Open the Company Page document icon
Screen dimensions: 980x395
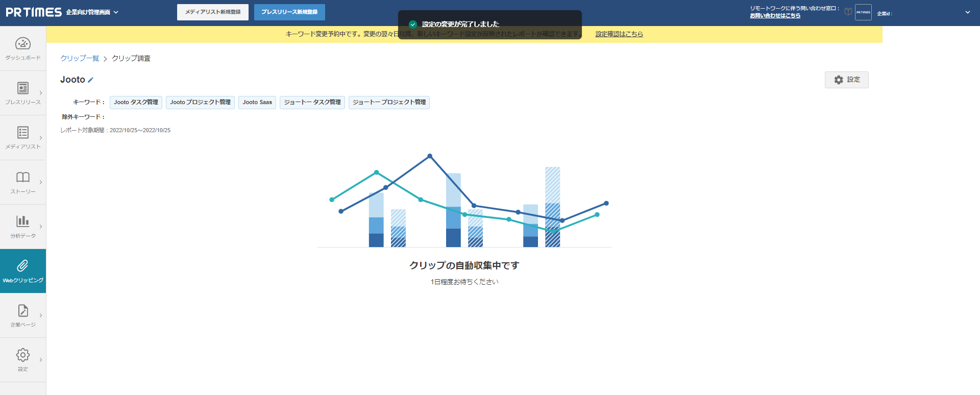(23, 310)
